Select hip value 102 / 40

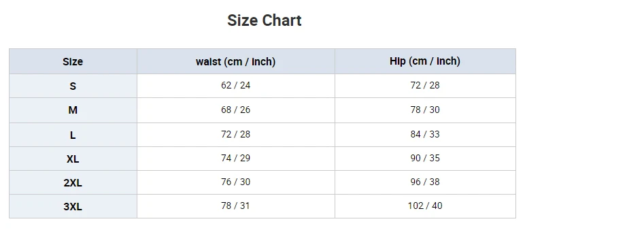tap(425, 206)
